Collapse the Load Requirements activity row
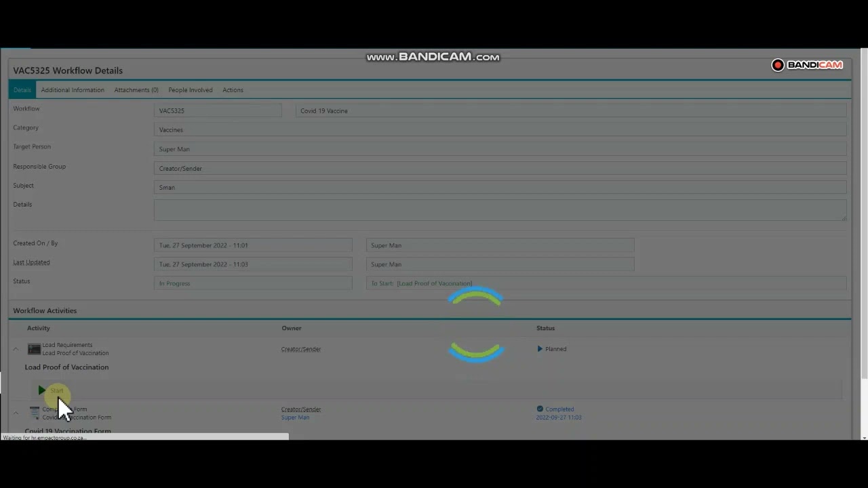Viewport: 868px width, 488px height. (16, 350)
